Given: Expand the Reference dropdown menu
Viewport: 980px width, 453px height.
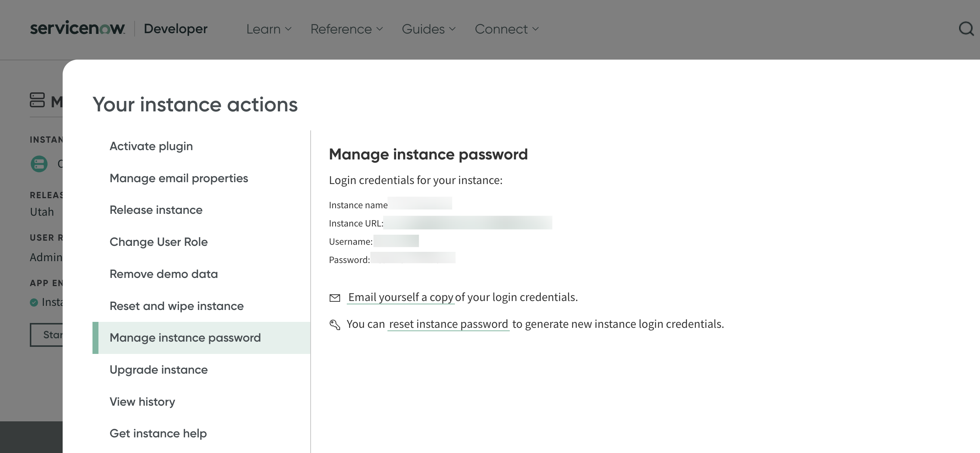Looking at the screenshot, I should click(x=346, y=29).
